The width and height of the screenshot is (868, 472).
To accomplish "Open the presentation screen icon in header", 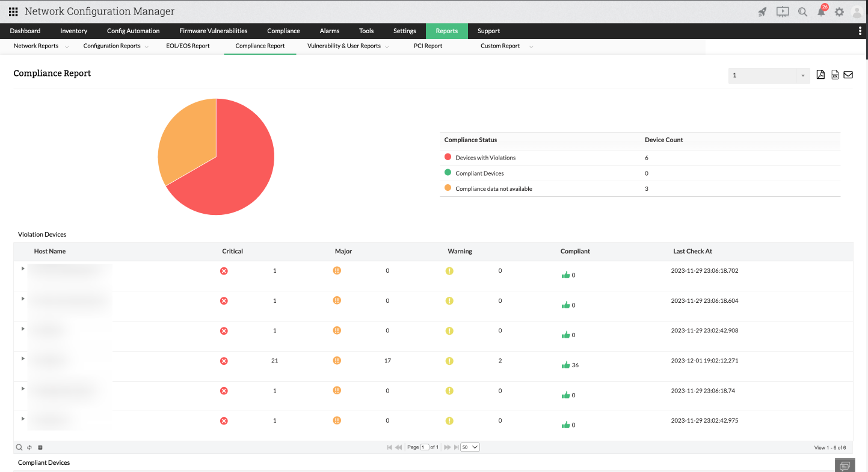I will click(x=782, y=11).
